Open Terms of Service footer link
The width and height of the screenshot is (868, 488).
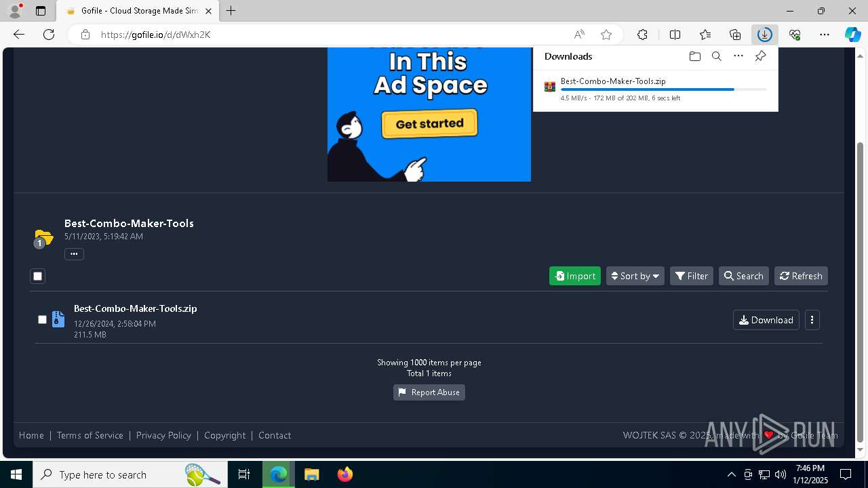(x=90, y=435)
